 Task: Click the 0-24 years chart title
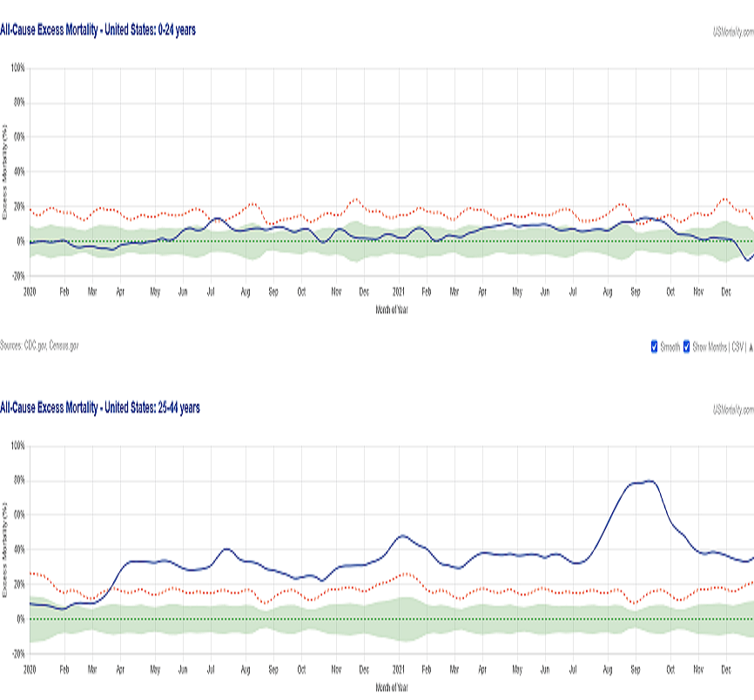click(x=98, y=30)
